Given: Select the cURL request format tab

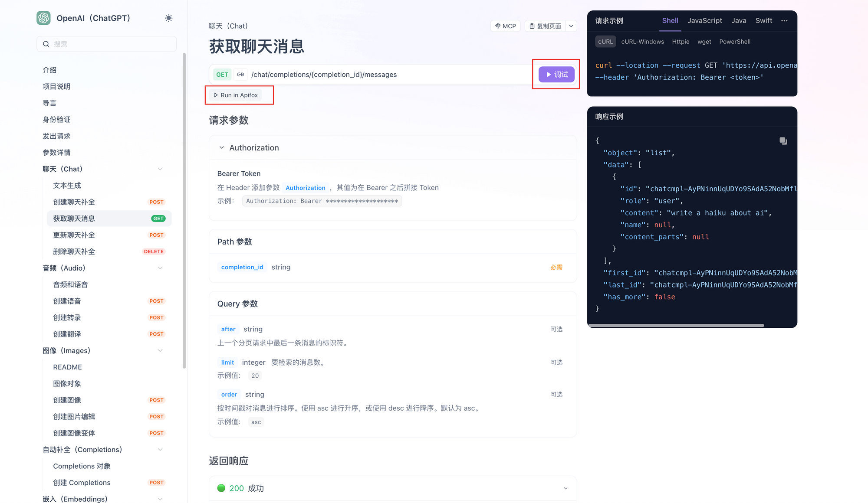Looking at the screenshot, I should click(605, 42).
